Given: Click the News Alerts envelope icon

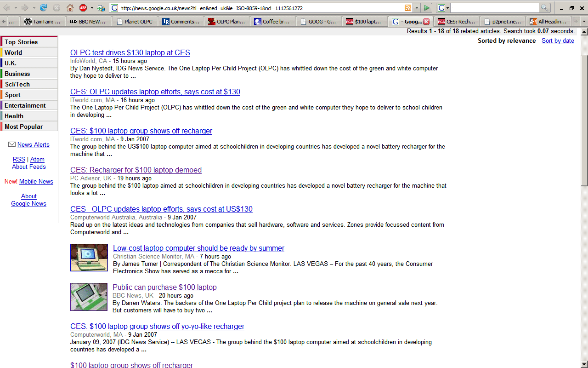Looking at the screenshot, I should (x=12, y=144).
